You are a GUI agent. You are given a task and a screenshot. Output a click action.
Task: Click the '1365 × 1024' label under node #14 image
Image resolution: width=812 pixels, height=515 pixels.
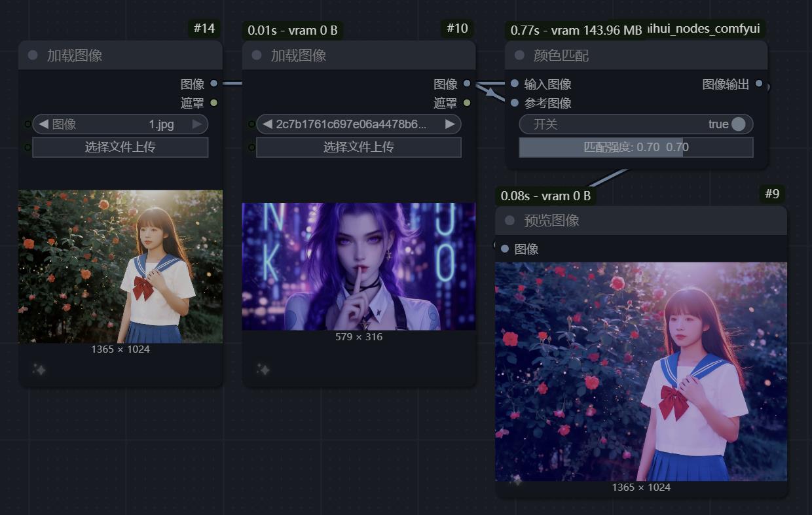point(120,349)
